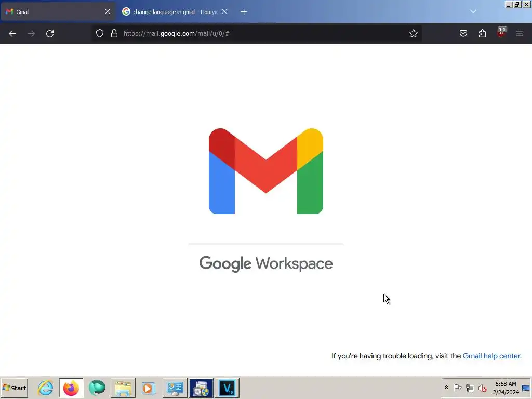Open the Firefox application menu
This screenshot has width=532, height=399.
coord(520,33)
